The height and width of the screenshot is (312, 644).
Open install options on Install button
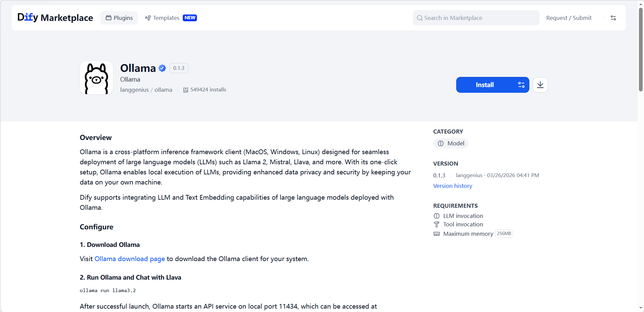pos(521,85)
